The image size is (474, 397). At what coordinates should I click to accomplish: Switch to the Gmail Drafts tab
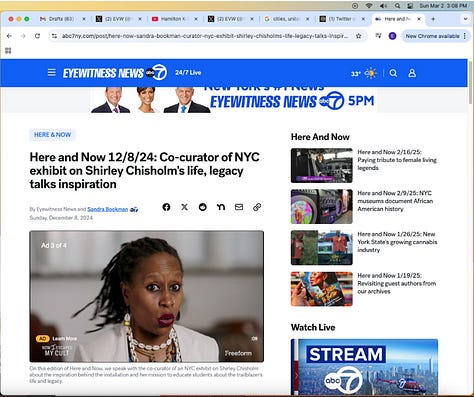[62, 19]
